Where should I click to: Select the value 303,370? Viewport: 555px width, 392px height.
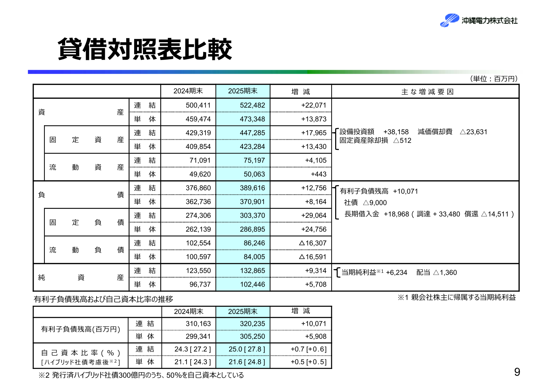pos(252,215)
